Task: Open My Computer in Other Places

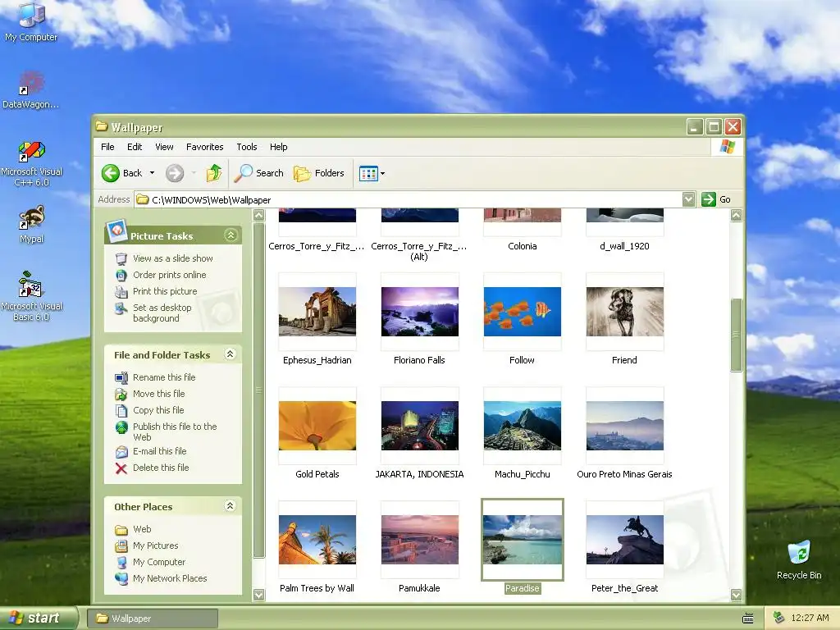Action: click(159, 562)
